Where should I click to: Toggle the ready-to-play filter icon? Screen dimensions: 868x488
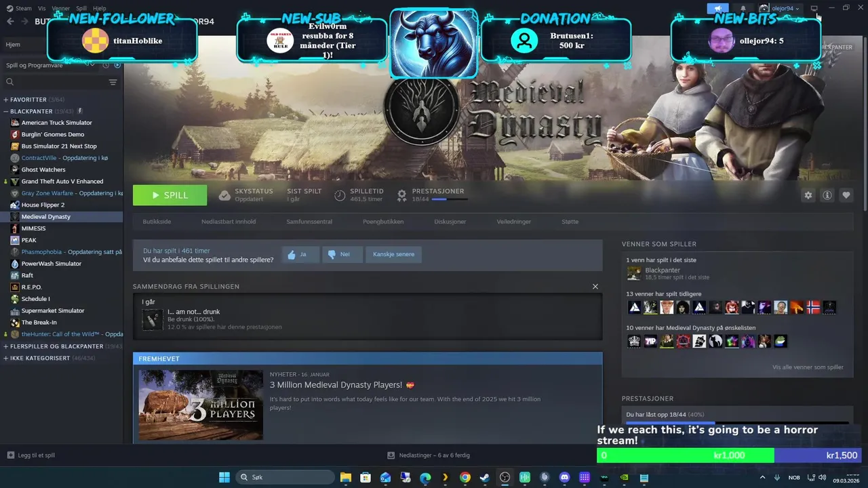point(117,65)
